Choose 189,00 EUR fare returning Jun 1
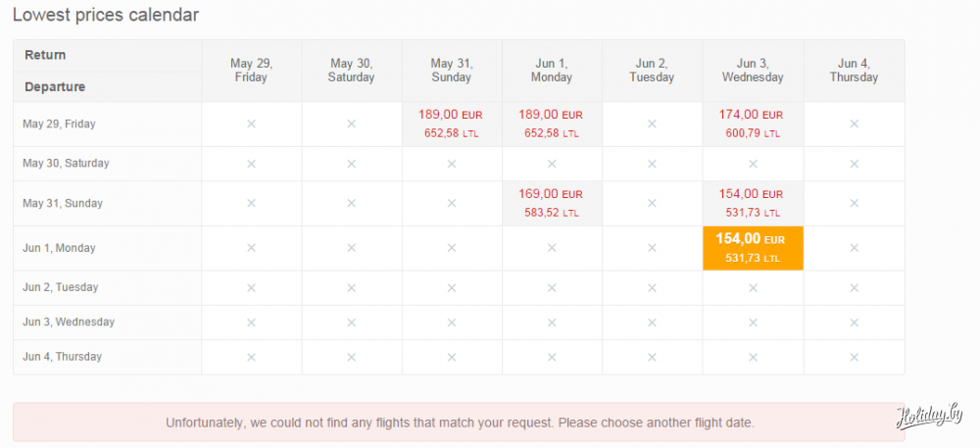 pos(551,124)
